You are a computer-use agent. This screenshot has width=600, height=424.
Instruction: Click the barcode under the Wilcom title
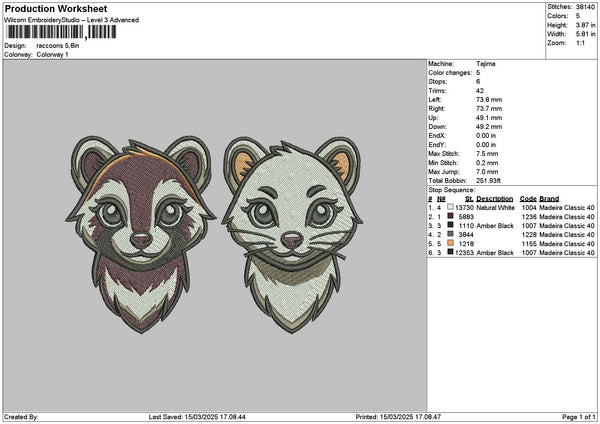pos(61,33)
